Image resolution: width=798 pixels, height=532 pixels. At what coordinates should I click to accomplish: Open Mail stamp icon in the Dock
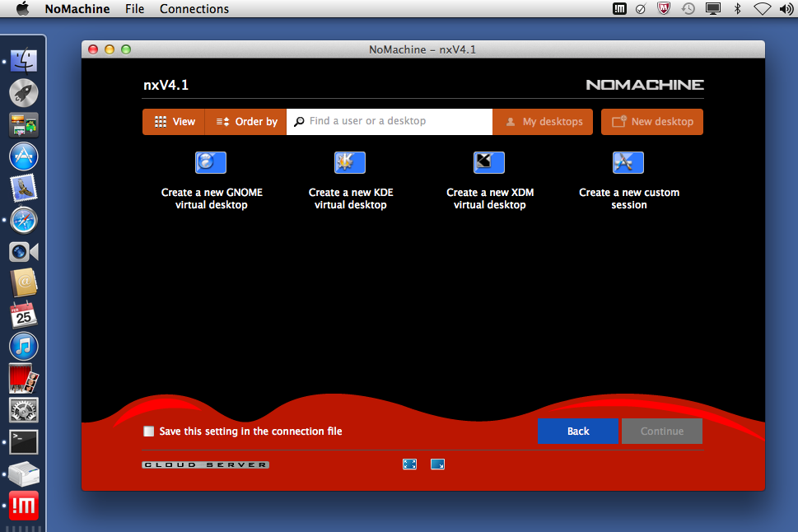pyautogui.click(x=23, y=188)
